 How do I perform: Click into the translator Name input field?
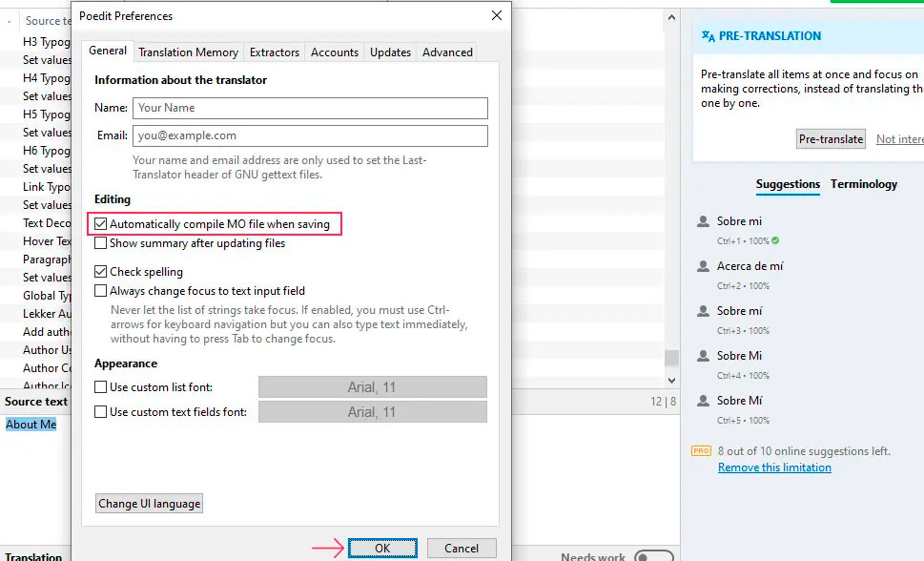point(310,108)
